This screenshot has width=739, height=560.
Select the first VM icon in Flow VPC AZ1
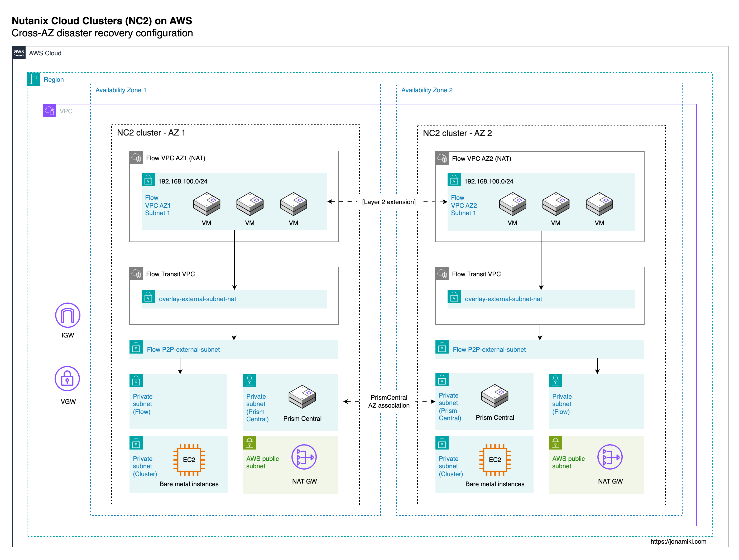(207, 204)
